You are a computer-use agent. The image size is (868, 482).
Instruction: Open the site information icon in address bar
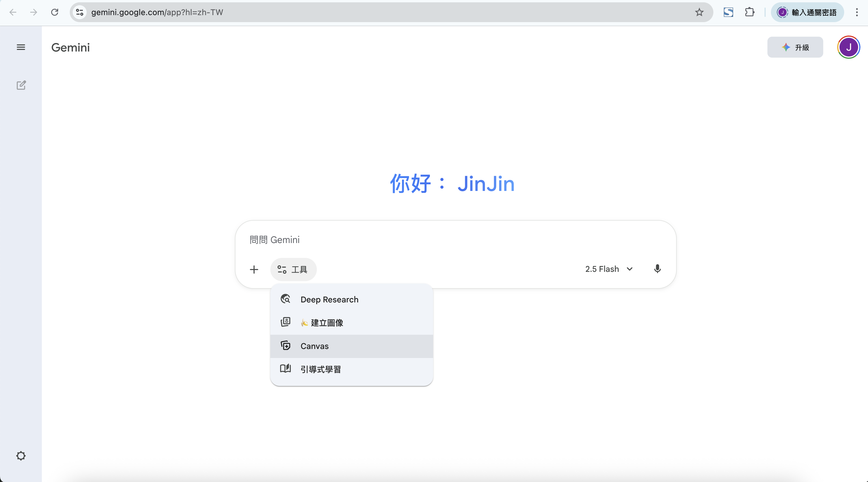[80, 13]
